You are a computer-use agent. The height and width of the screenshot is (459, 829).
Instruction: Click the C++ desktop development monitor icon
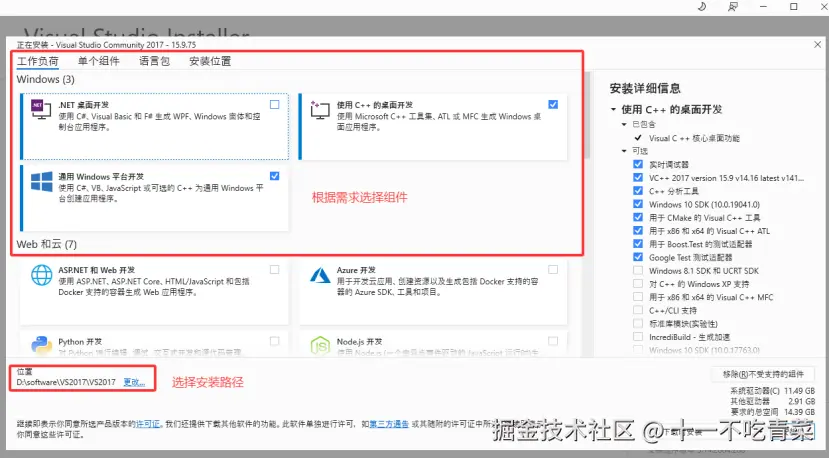(x=320, y=109)
